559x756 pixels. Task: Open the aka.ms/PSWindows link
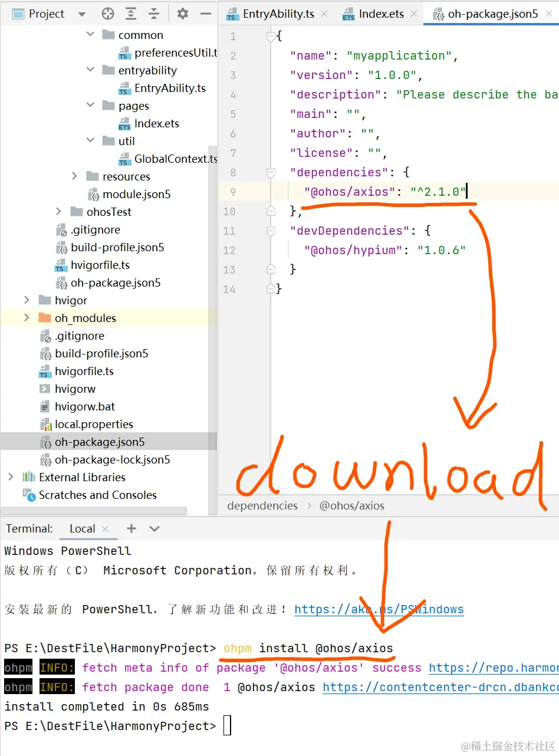(x=379, y=610)
